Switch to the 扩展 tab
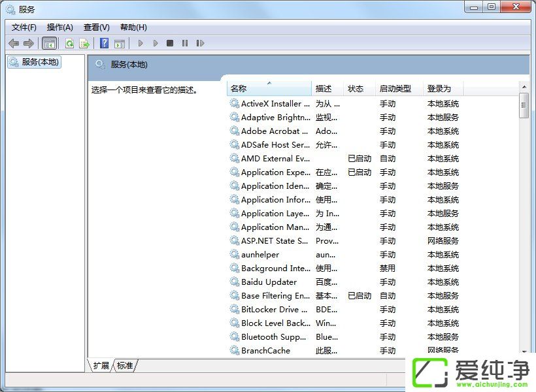 (101, 365)
